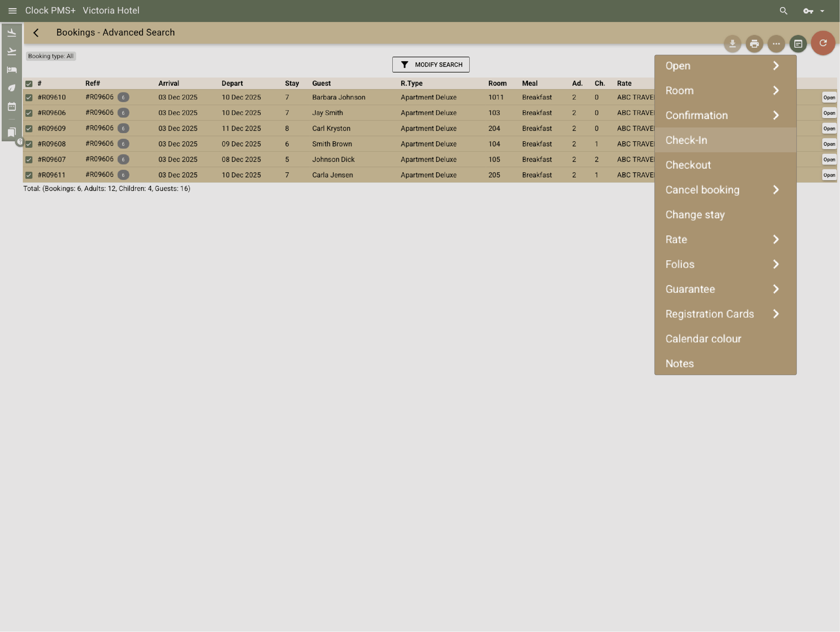Image resolution: width=840 pixels, height=632 pixels.
Task: Choose Change stay menu option
Action: click(x=695, y=215)
